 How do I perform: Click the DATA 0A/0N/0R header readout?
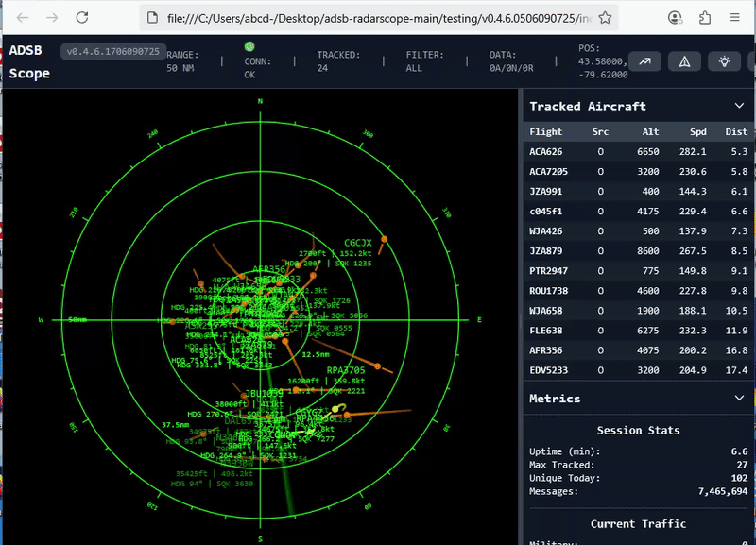click(x=511, y=61)
